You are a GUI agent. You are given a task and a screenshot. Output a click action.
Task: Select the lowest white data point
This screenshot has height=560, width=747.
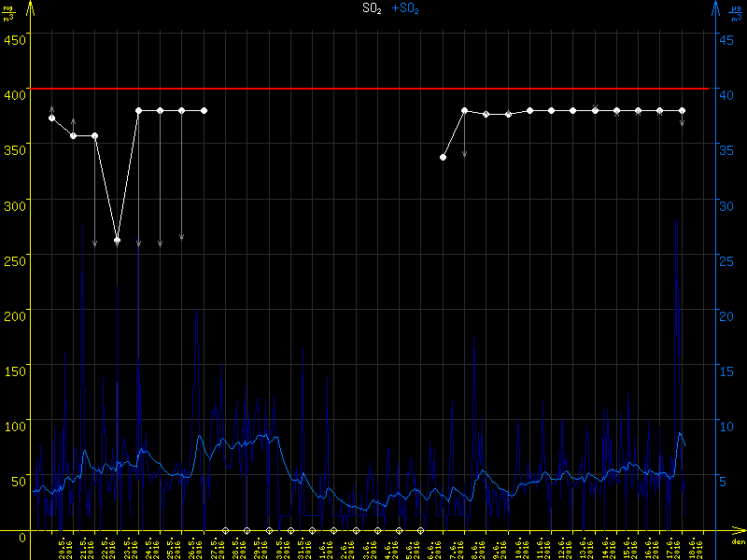pyautogui.click(x=117, y=241)
